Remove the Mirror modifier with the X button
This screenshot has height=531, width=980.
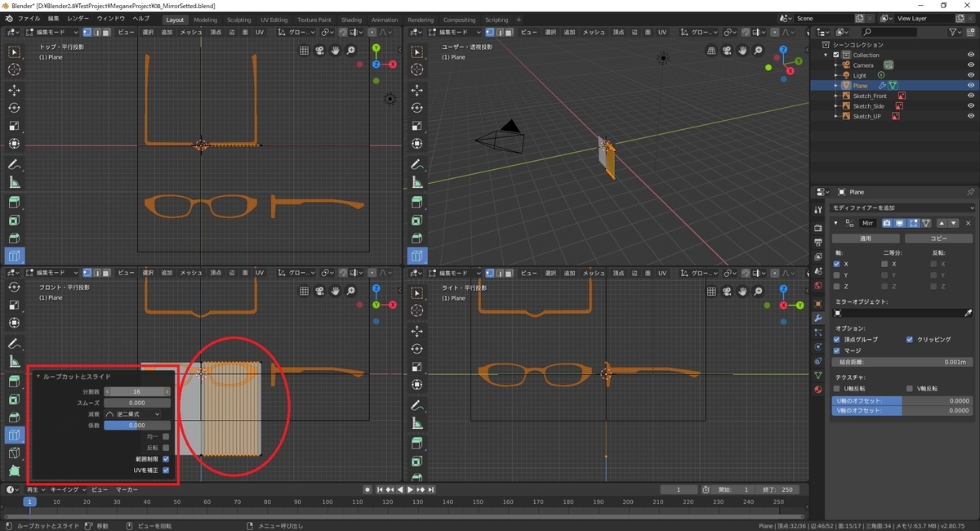pyautogui.click(x=969, y=223)
